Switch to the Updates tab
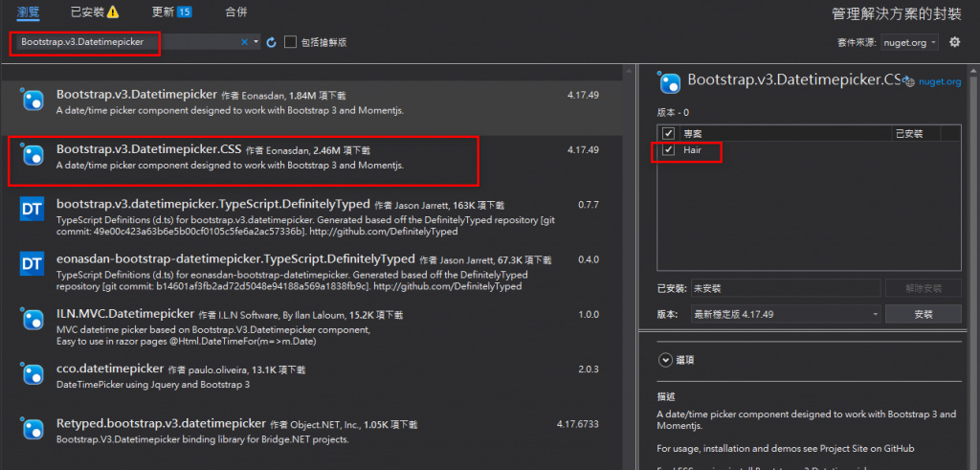 tap(163, 11)
